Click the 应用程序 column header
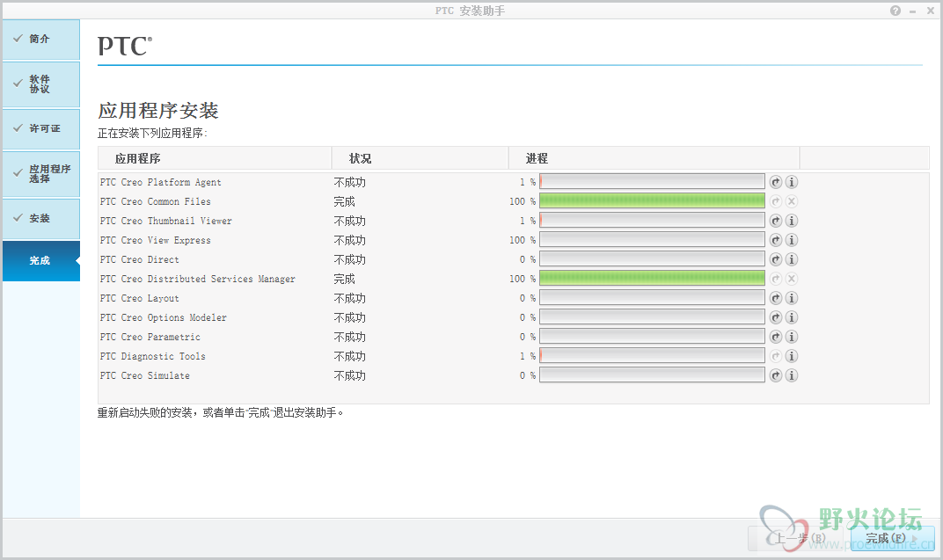The height and width of the screenshot is (560, 943). click(215, 158)
